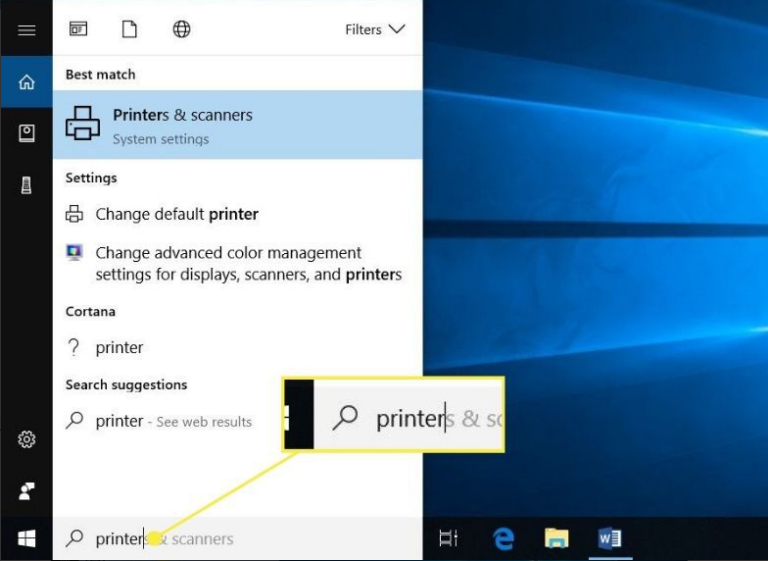The height and width of the screenshot is (561, 768).
Task: Expand the Filters dropdown
Action: point(375,29)
